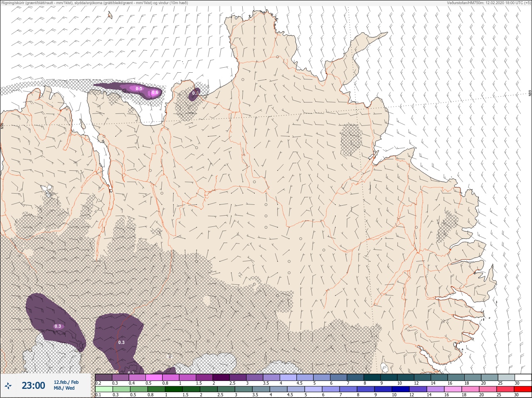Pick the red 30 swatch in bottom legend row
The width and height of the screenshot is (532, 398).
523,389
